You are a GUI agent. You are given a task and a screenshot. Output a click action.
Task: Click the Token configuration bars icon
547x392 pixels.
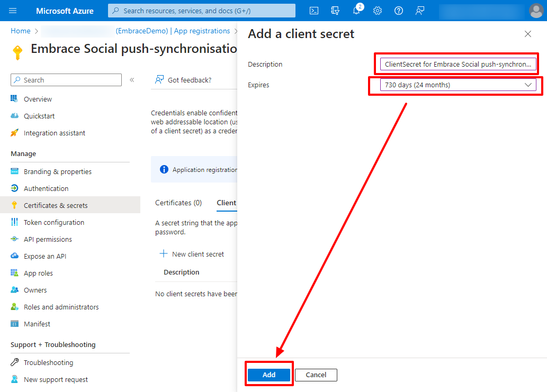[x=14, y=222]
